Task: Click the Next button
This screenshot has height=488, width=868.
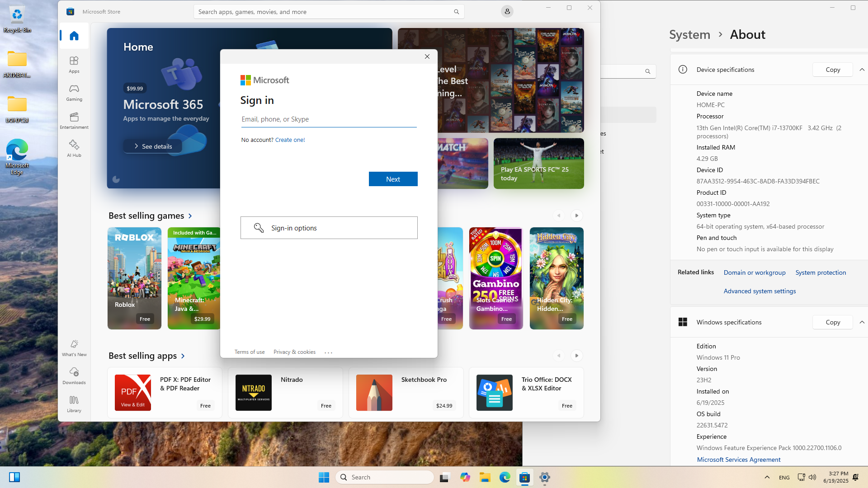Action: (393, 179)
